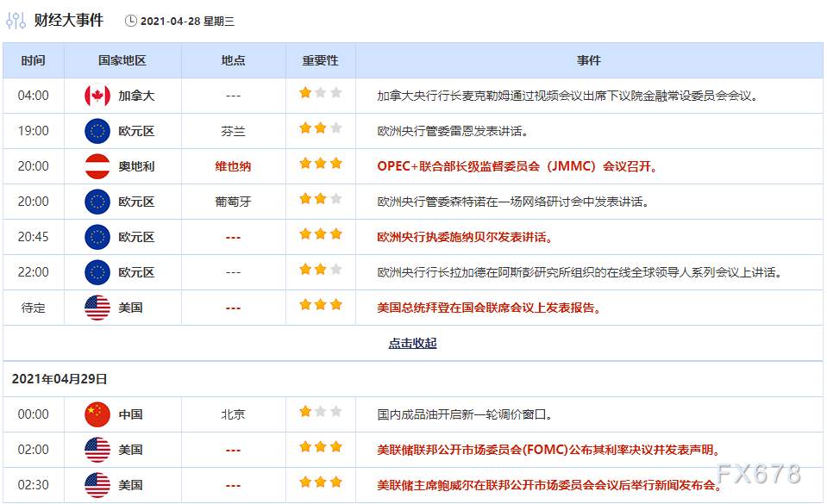827x504 pixels.
Task: Click the US flag at 02:00
Action: point(97,450)
